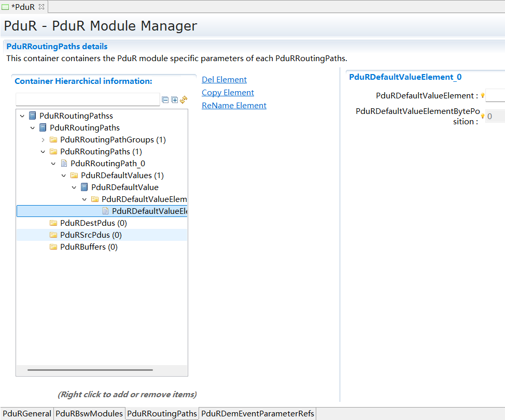The height and width of the screenshot is (420, 505).
Task: Click the container icon of PduRDefaultValue
Action: (84, 187)
